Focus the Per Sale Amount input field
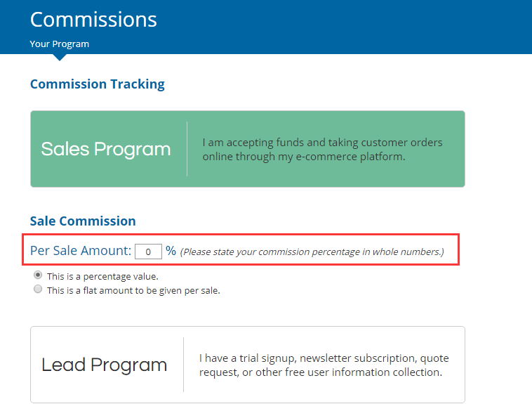532x404 pixels. click(148, 251)
